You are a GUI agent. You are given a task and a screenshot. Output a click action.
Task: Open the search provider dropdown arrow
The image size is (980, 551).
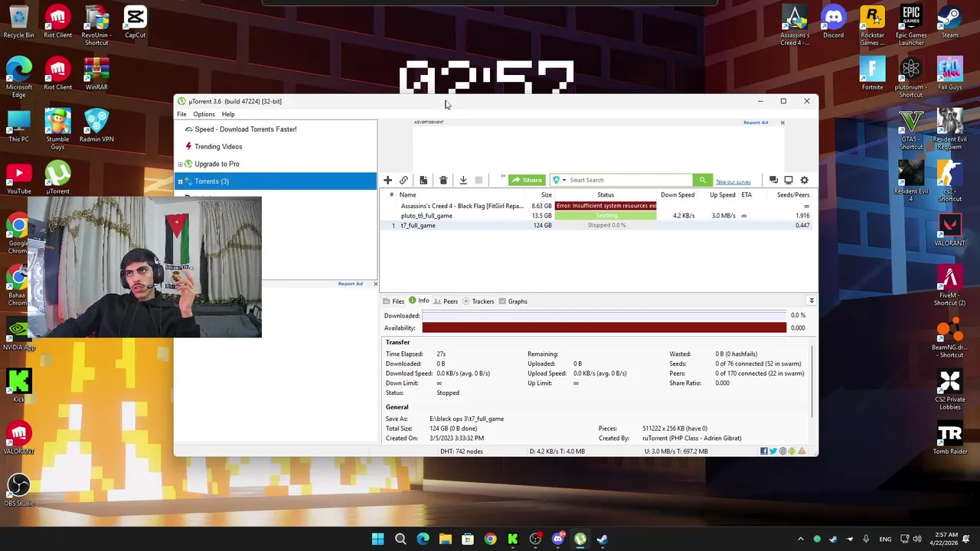(564, 180)
